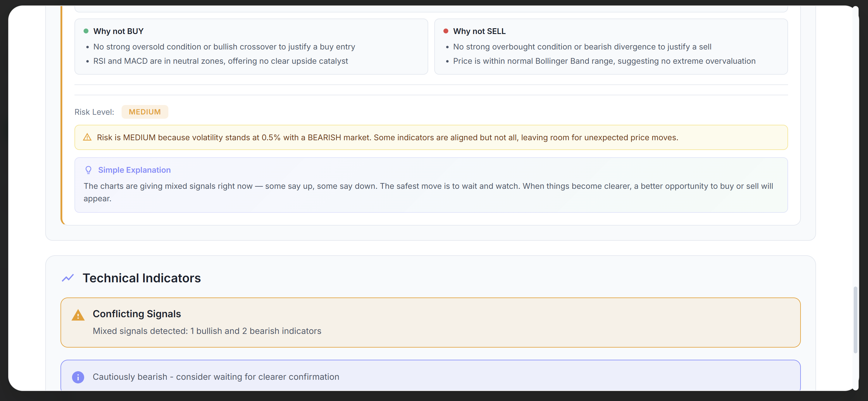Click the Mixed signals detected description
The height and width of the screenshot is (401, 868).
point(207,331)
